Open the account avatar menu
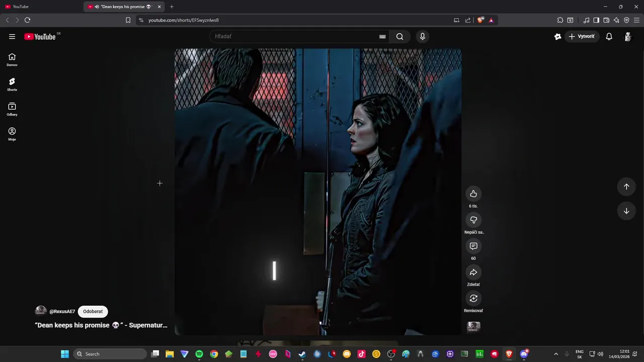Image resolution: width=644 pixels, height=362 pixels. 628,36
